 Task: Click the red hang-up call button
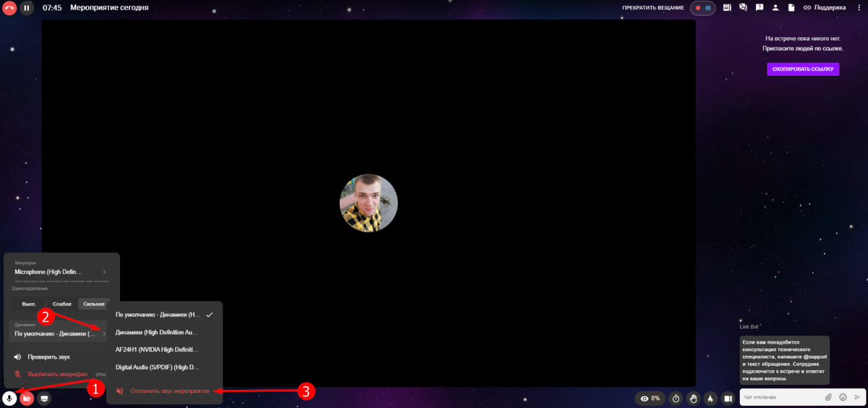pos(9,8)
